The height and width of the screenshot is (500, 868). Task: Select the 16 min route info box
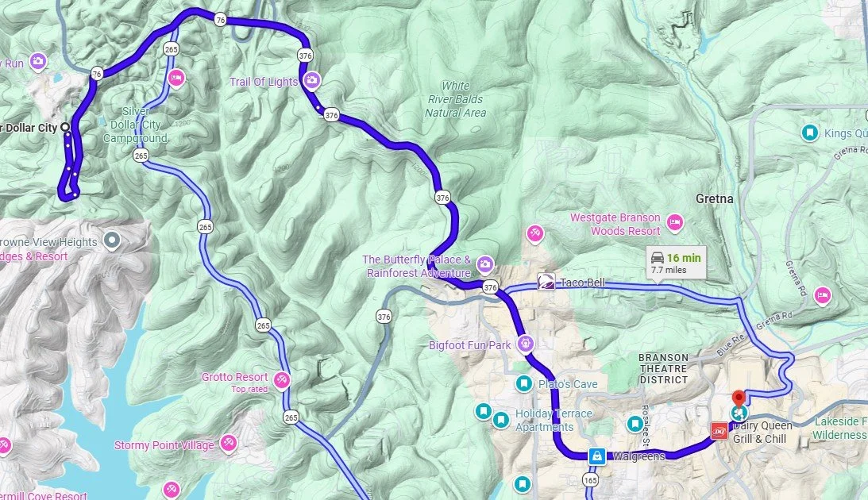[x=677, y=263]
